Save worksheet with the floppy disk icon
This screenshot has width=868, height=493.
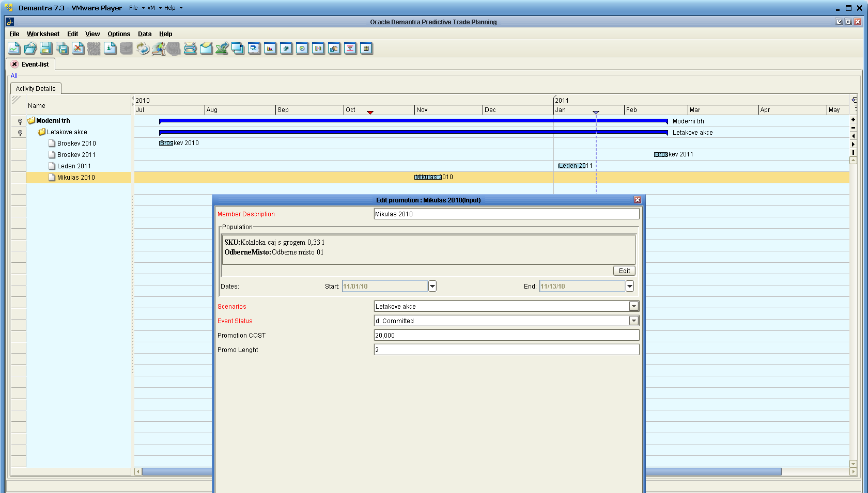tap(46, 49)
